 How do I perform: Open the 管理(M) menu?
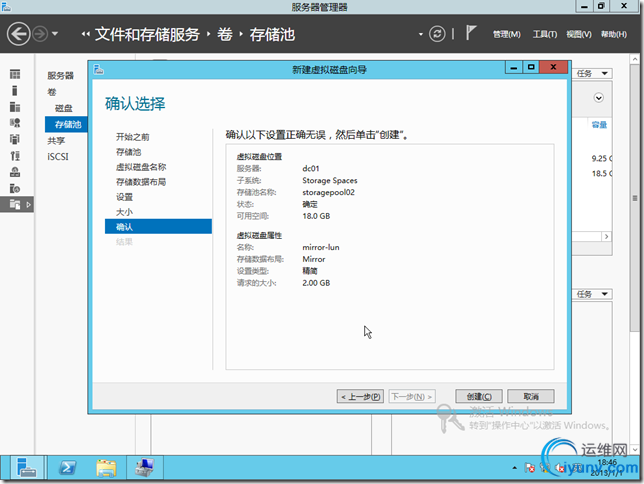tap(506, 34)
